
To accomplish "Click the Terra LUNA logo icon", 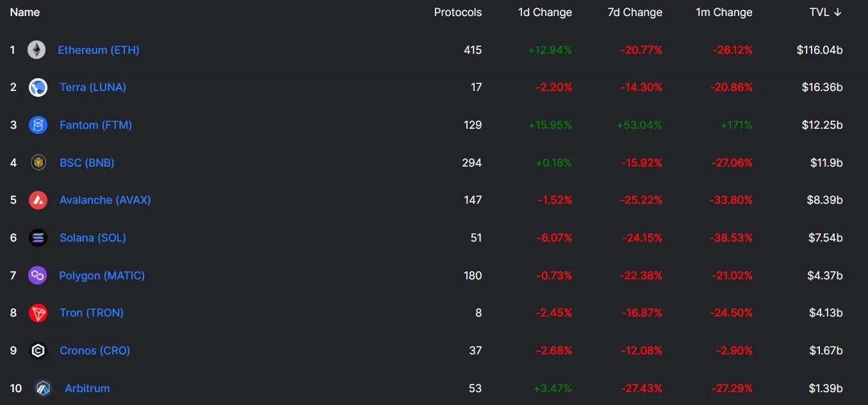I will point(38,88).
